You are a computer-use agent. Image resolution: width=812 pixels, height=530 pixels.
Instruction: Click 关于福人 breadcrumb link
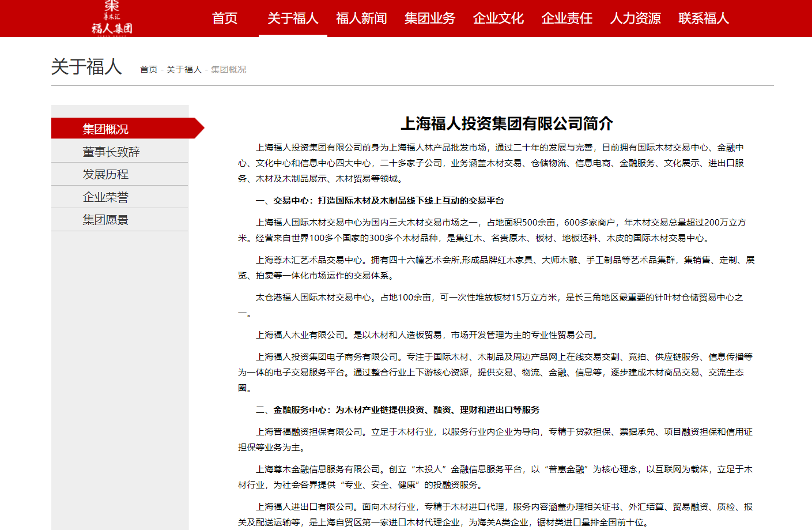click(184, 70)
